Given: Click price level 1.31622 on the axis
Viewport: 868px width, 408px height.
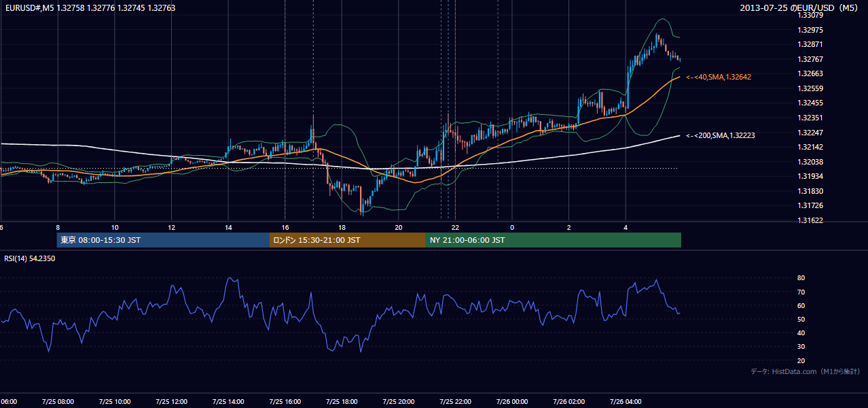Looking at the screenshot, I should [810, 220].
